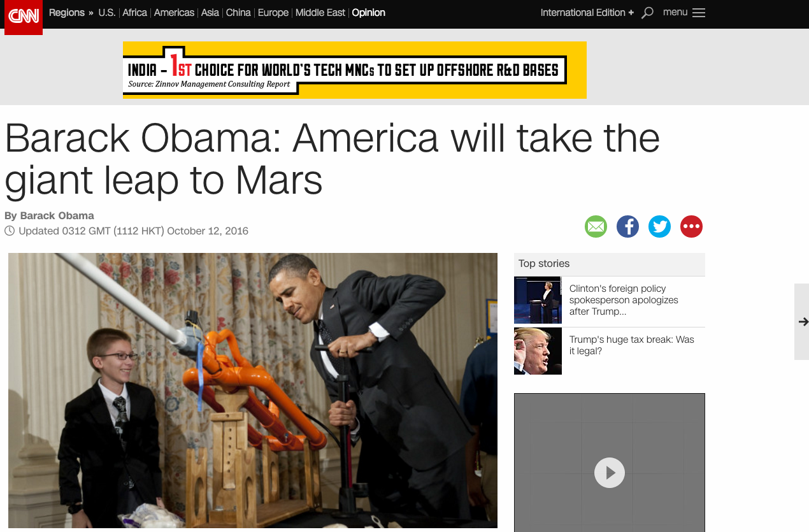
Task: Open the China section
Action: click(x=238, y=13)
